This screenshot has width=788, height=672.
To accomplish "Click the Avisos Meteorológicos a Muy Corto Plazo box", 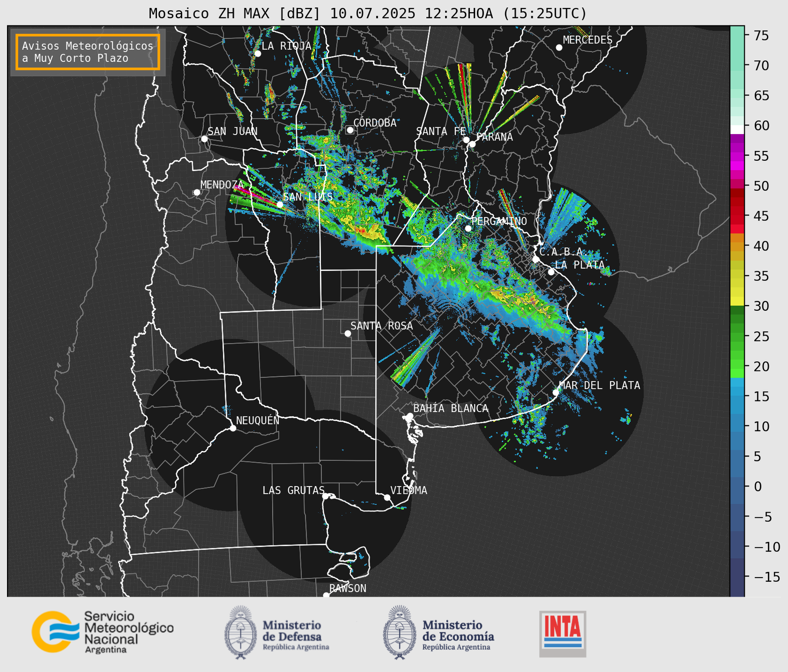I will [88, 52].
